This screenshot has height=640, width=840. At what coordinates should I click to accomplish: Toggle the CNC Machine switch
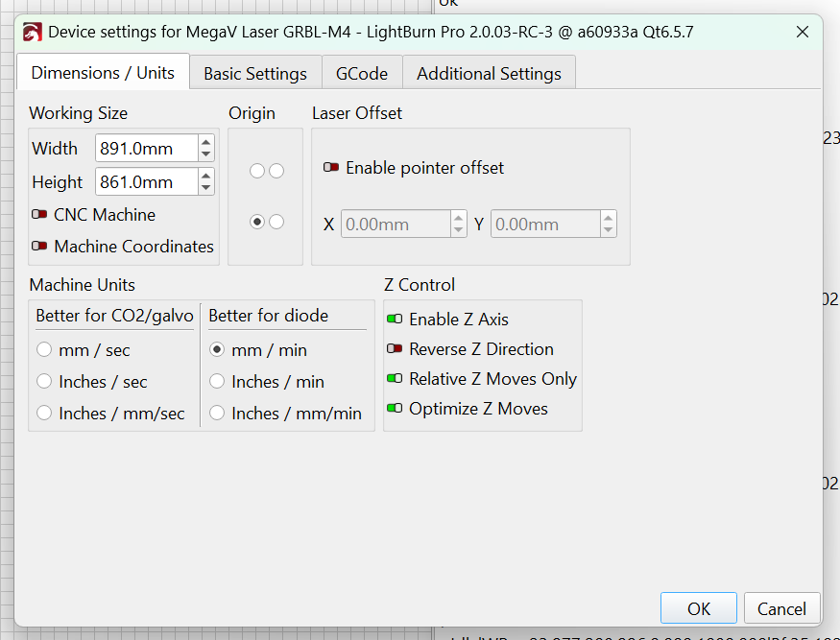click(x=39, y=215)
